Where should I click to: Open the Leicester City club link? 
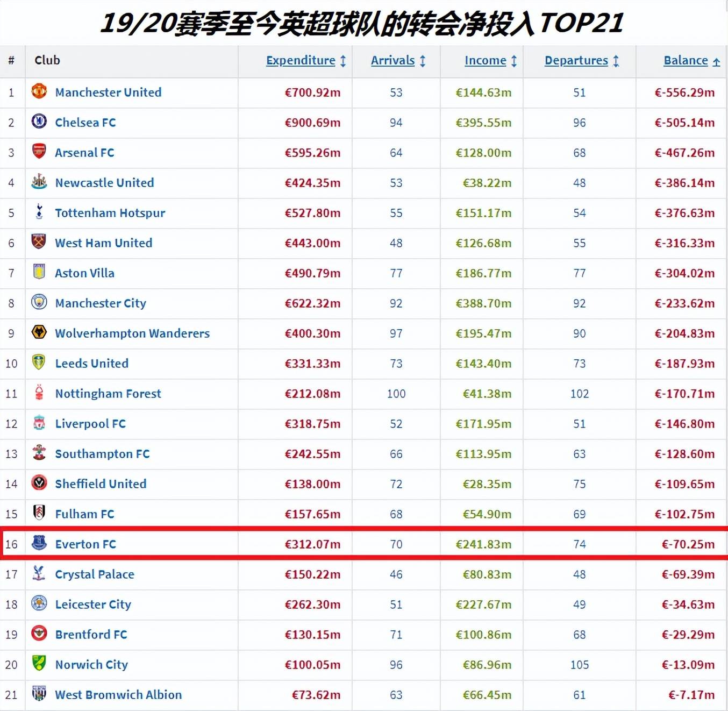coord(93,605)
